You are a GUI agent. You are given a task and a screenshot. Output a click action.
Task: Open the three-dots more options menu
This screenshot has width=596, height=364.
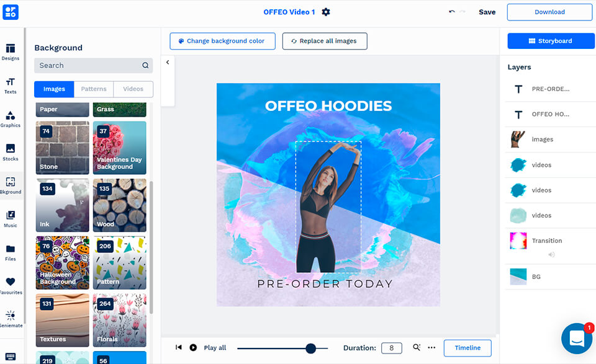(x=431, y=347)
